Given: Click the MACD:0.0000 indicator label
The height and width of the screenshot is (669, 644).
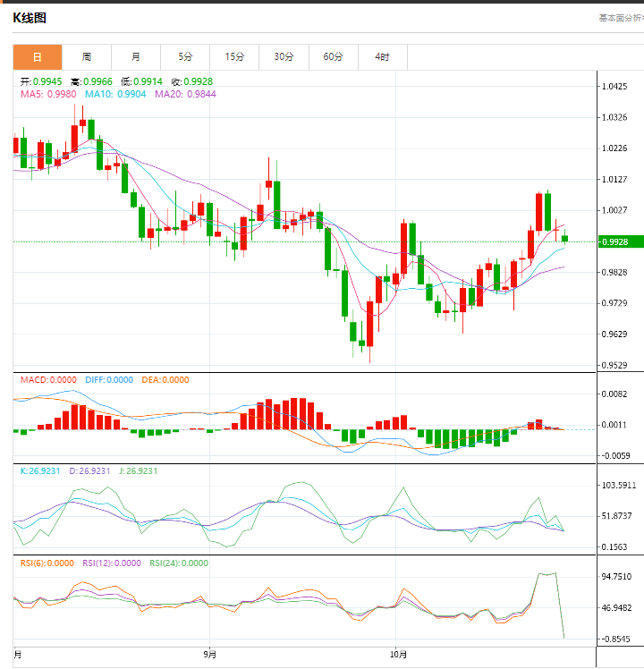Looking at the screenshot, I should point(48,380).
